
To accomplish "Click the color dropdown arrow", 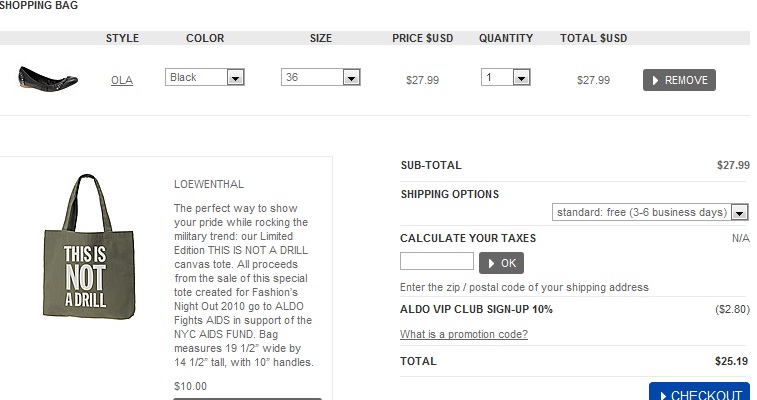I will [x=236, y=77].
